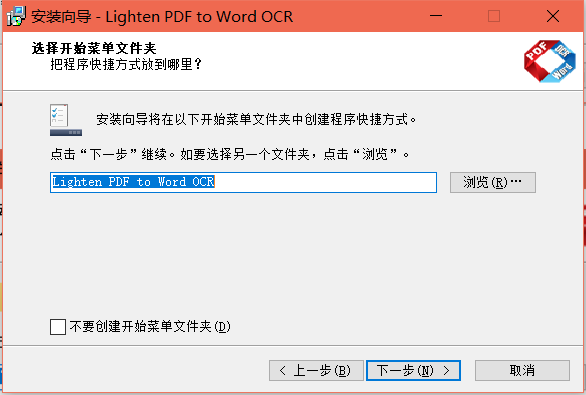Minimize the setup wizard window
The height and width of the screenshot is (395, 586).
click(436, 16)
